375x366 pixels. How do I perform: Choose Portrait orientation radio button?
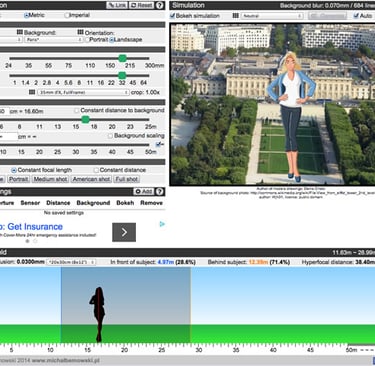click(x=87, y=40)
